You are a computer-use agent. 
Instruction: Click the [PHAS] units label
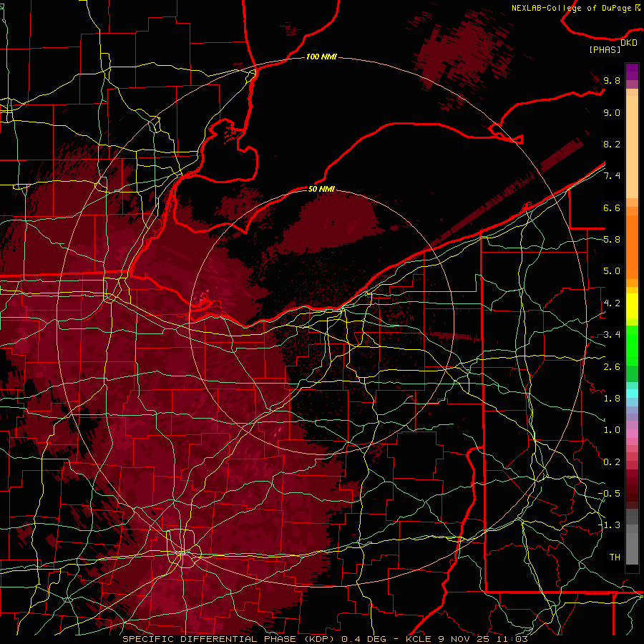tap(605, 50)
